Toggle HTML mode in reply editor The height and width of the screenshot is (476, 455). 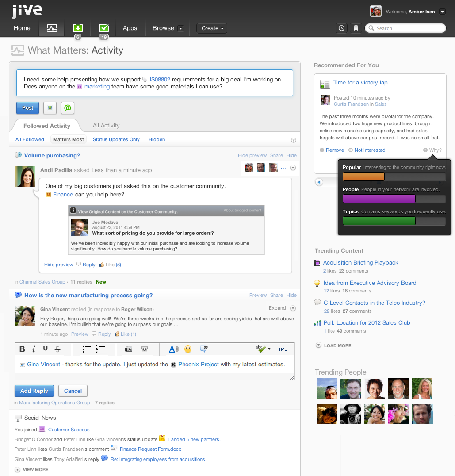click(x=281, y=349)
